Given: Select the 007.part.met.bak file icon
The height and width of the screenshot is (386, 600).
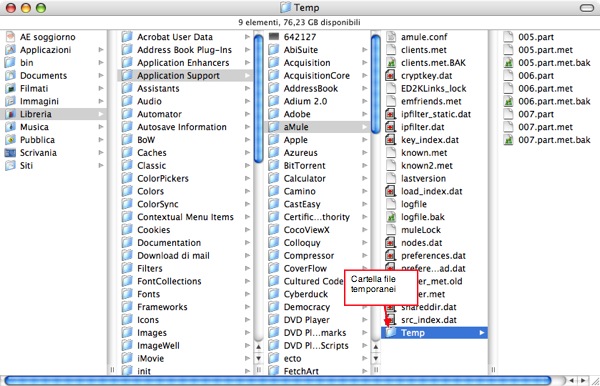Looking at the screenshot, I should coord(508,140).
